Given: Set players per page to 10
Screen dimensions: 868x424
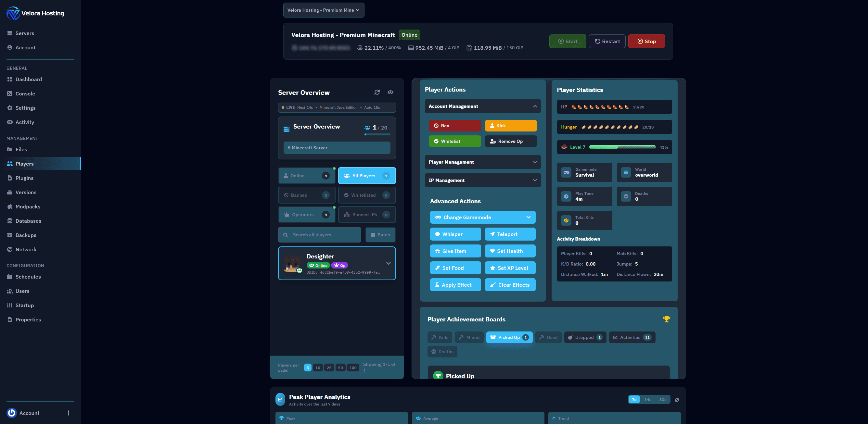Looking at the screenshot, I should (318, 368).
